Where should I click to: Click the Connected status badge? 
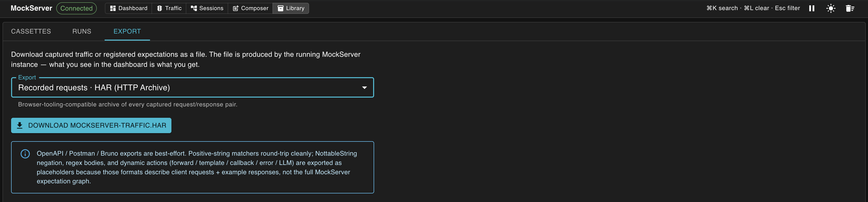pyautogui.click(x=76, y=8)
